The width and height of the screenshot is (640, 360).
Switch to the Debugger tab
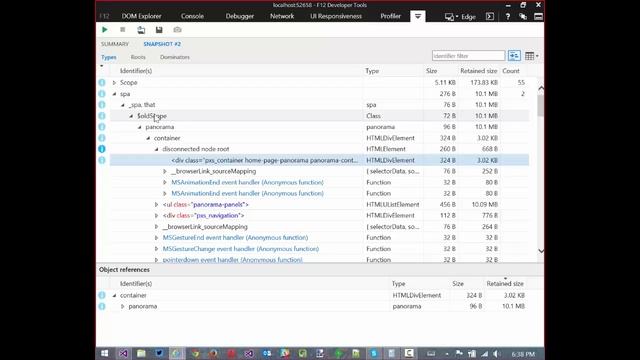click(x=240, y=16)
